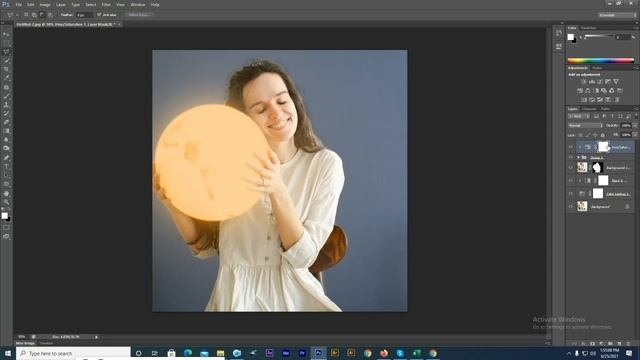Toggle layer filtering switch in Layers panel
Viewport: 640px width, 360px height.
pyautogui.click(x=635, y=116)
